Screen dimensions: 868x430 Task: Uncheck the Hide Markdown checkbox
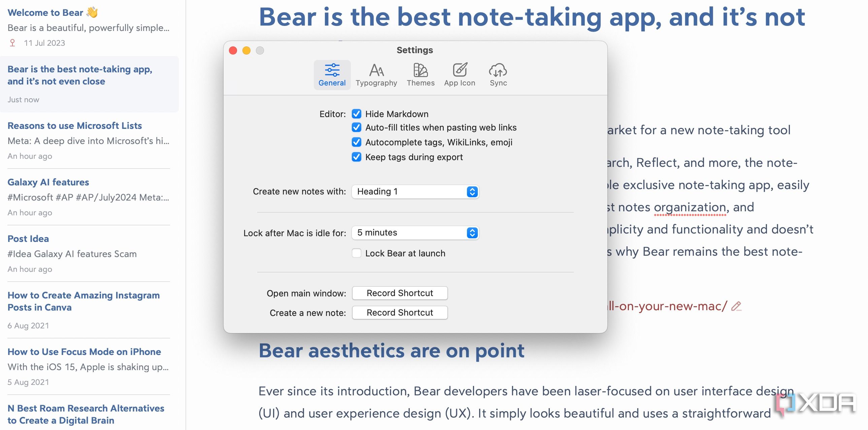[x=357, y=114]
